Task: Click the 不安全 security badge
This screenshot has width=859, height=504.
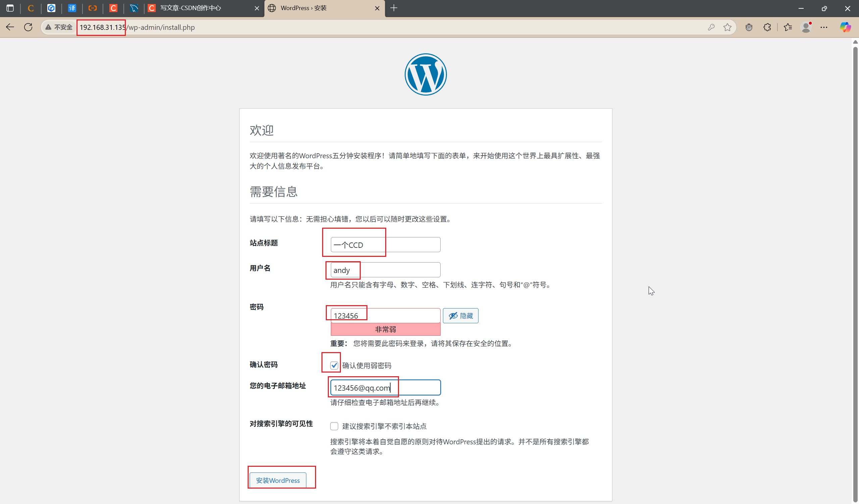Action: click(58, 27)
